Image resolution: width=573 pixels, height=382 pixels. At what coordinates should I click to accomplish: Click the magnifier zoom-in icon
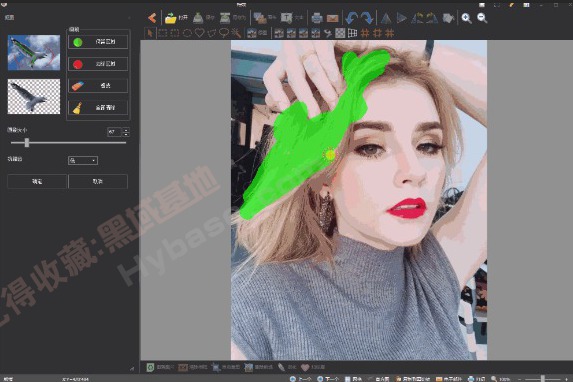[466, 18]
